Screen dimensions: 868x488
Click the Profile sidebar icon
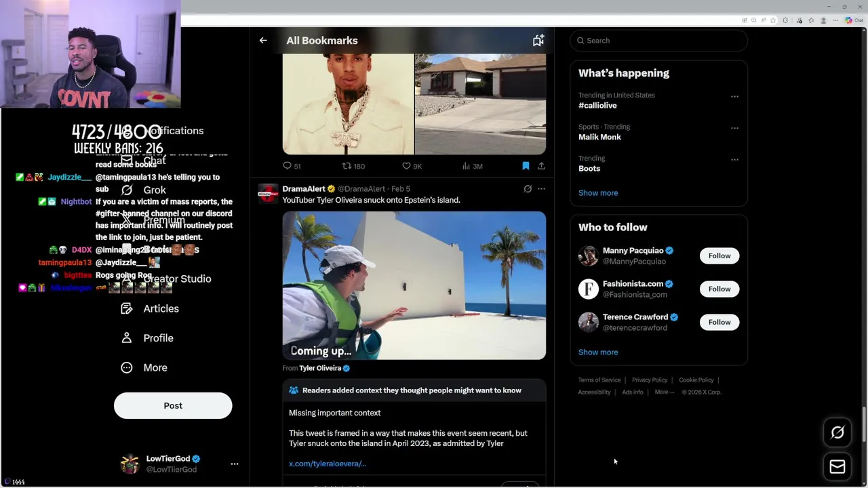(127, 338)
